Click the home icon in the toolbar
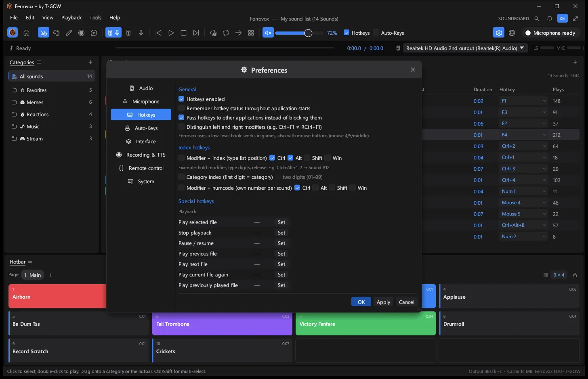 click(26, 33)
